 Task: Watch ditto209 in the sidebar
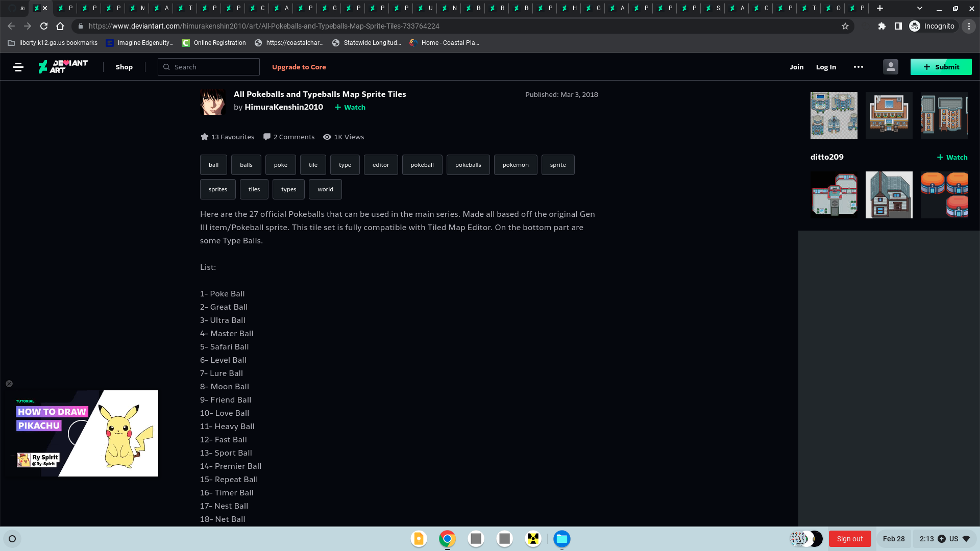click(952, 157)
